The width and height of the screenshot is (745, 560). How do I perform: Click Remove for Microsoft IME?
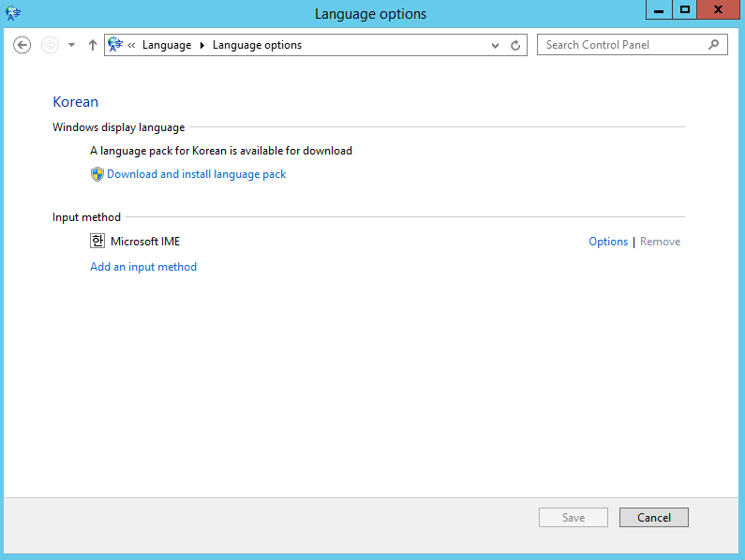660,242
